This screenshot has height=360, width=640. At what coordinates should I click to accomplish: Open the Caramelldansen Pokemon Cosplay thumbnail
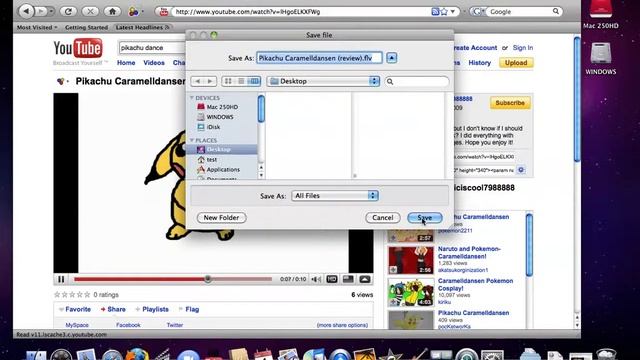click(x=411, y=292)
